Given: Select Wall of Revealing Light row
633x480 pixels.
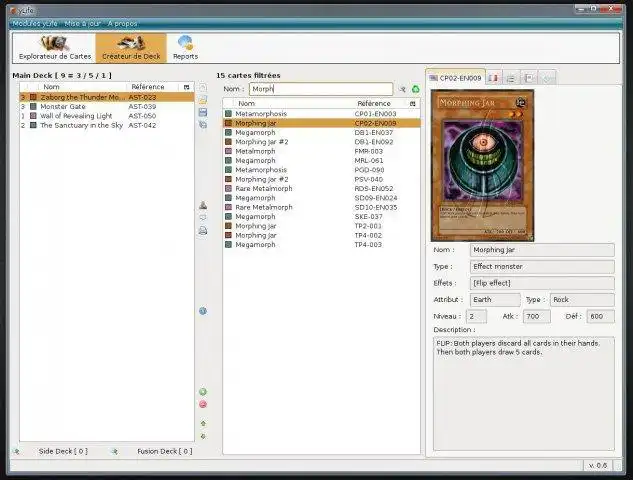Looking at the screenshot, I should [107, 116].
